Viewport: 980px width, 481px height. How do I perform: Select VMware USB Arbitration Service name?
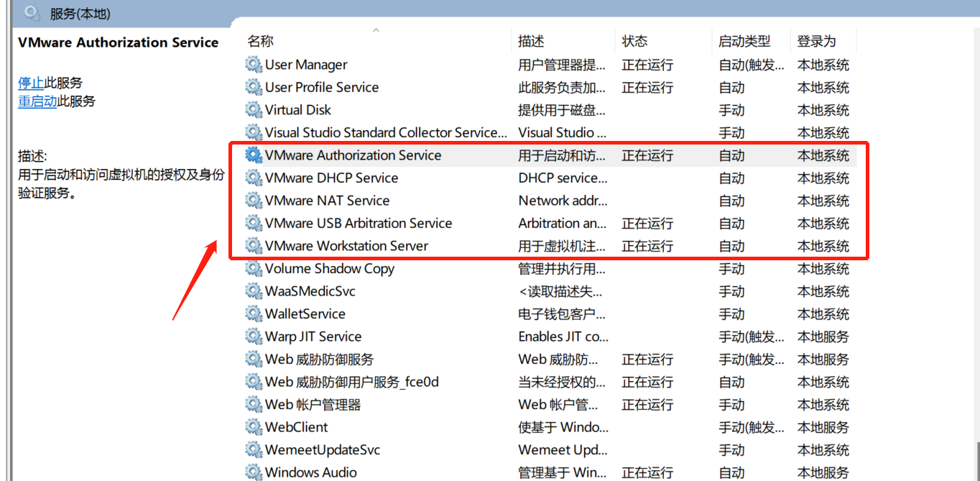pyautogui.click(x=359, y=223)
